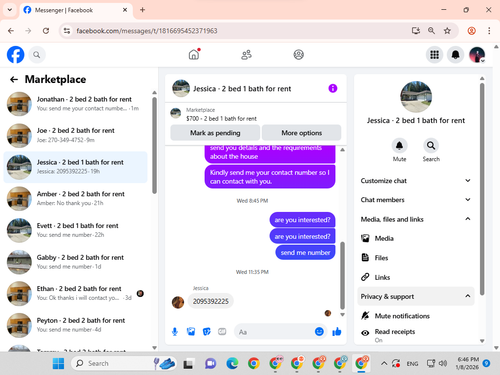Screen dimensions: 500x375
Task: Open the Files icon in side panel
Action: coord(365,258)
